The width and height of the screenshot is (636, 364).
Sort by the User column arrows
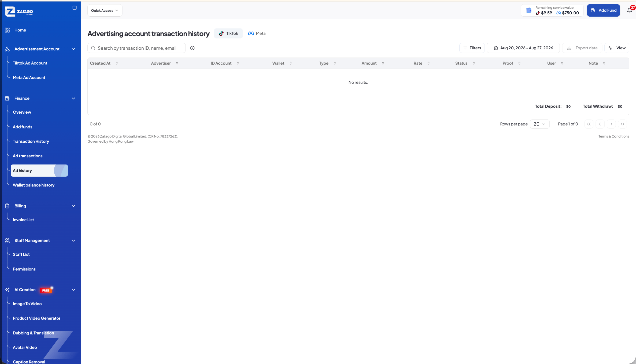[x=562, y=63]
